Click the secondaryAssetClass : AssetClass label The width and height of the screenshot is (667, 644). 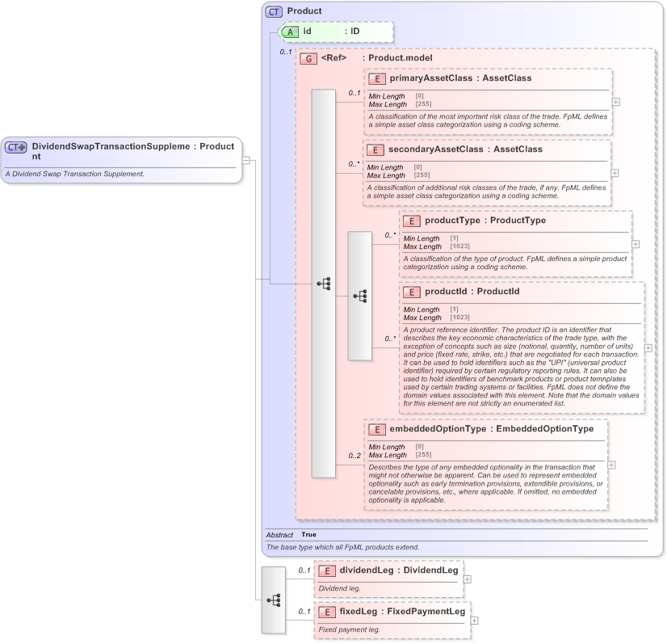click(x=465, y=149)
